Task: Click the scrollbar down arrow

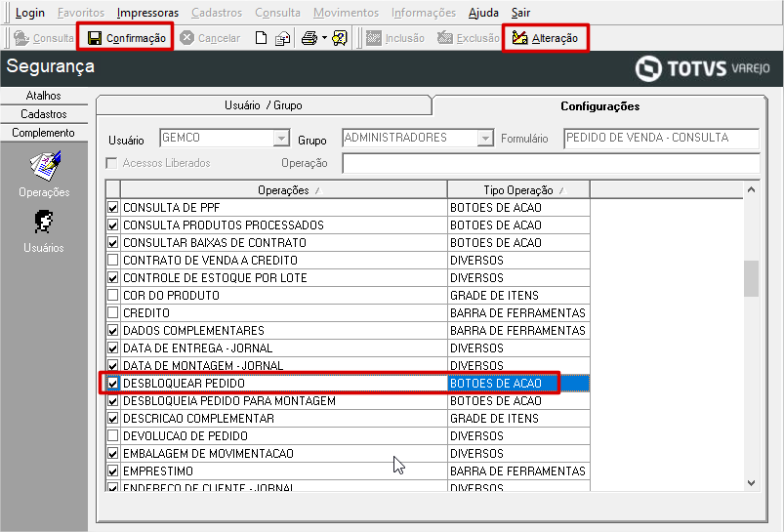Action: 751,483
